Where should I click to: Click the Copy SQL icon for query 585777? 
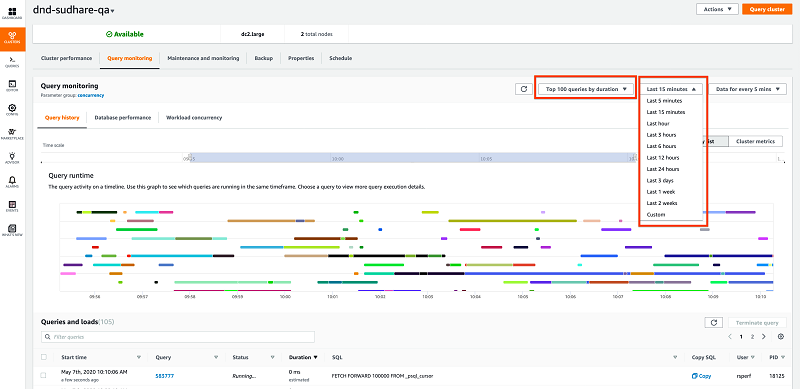click(694, 376)
